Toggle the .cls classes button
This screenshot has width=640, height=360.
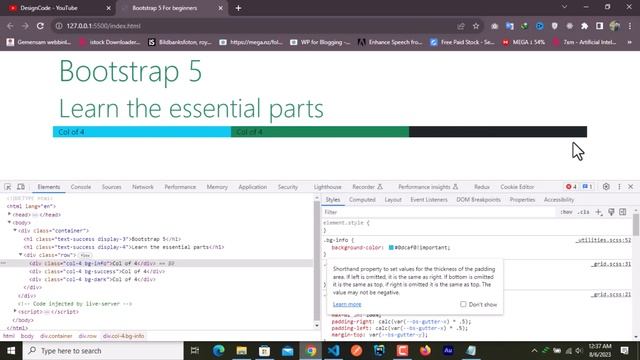pyautogui.click(x=583, y=212)
